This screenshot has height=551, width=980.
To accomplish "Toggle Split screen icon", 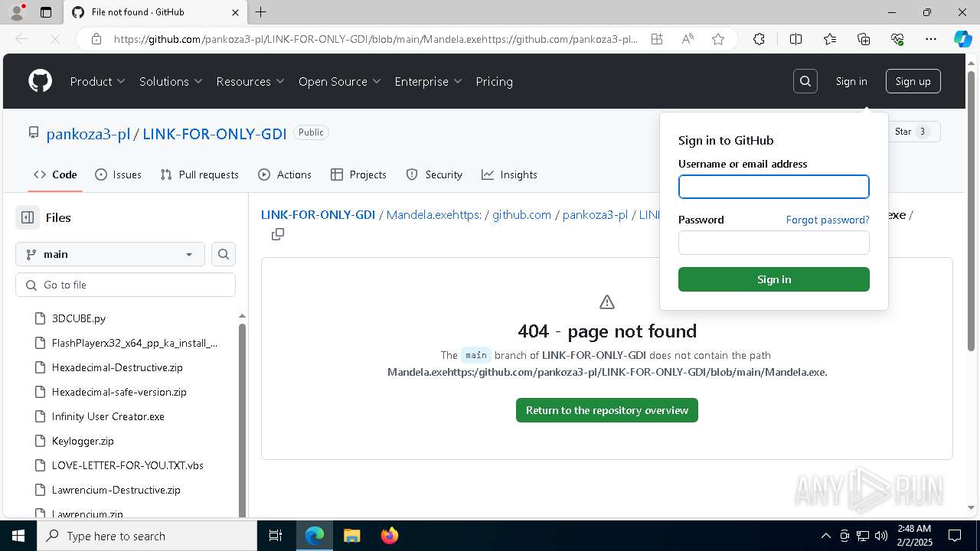I will 795,39.
